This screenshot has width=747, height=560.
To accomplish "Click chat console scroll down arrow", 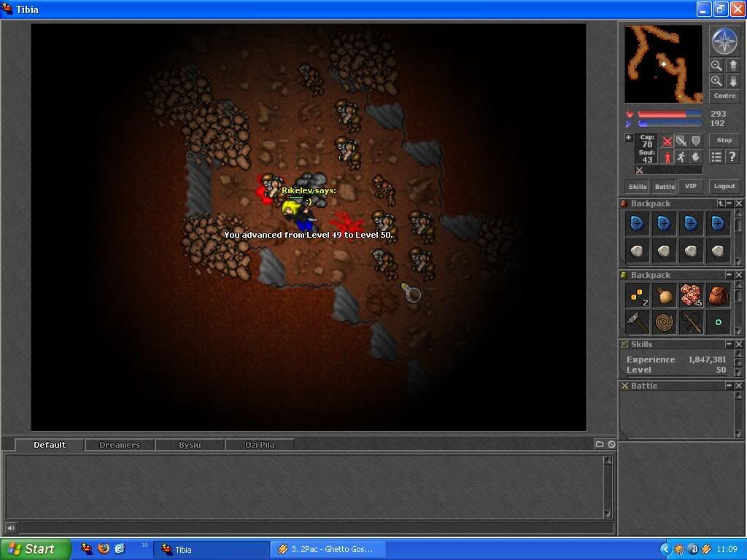I will pyautogui.click(x=608, y=514).
